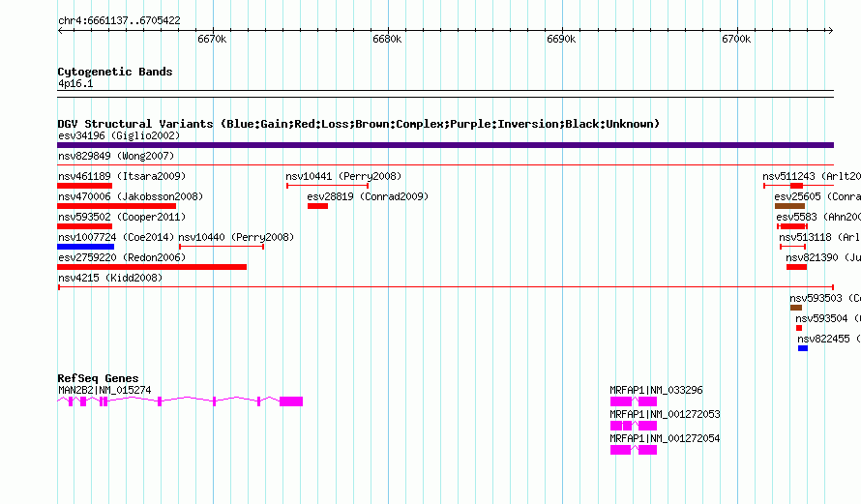Image resolution: width=861 pixels, height=504 pixels.
Task: Open the nsv513118 variant label
Action: pyautogui.click(x=819, y=237)
